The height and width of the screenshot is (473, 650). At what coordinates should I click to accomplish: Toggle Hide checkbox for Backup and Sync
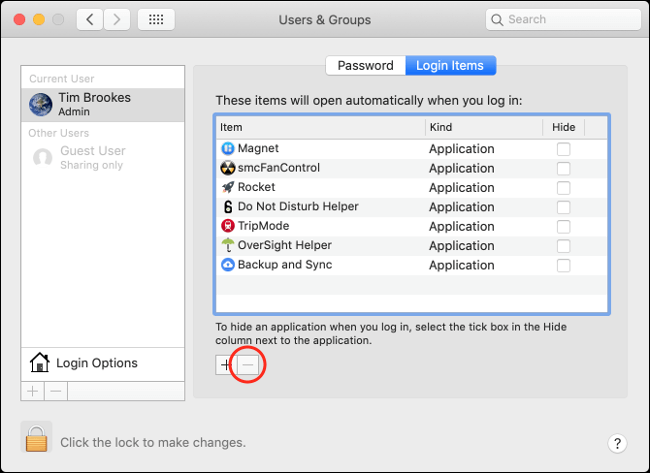(x=563, y=265)
